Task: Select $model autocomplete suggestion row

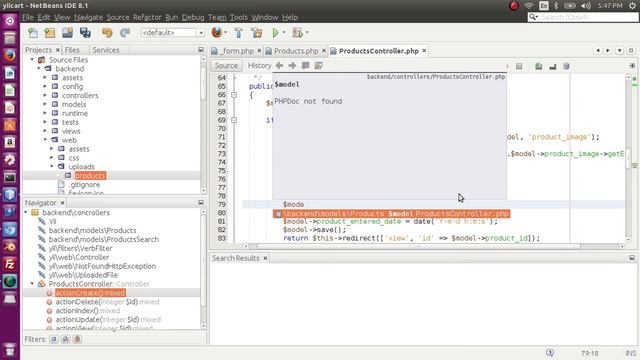Action: point(391,213)
